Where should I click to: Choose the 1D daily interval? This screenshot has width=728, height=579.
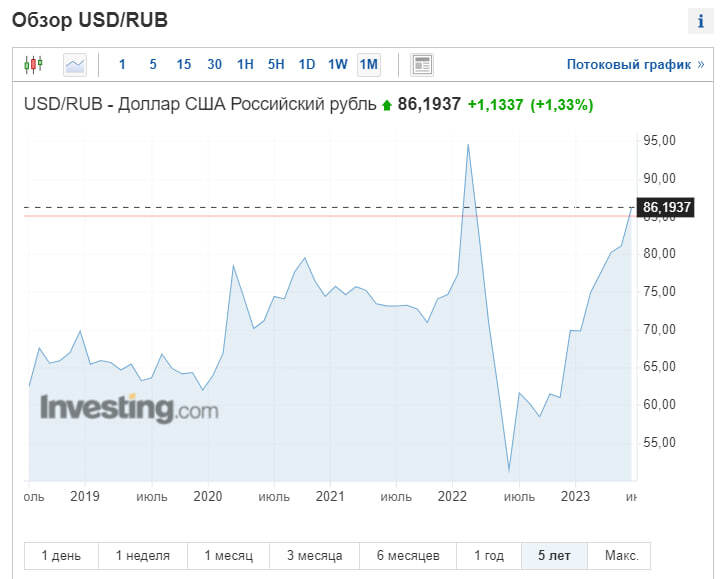[306, 65]
